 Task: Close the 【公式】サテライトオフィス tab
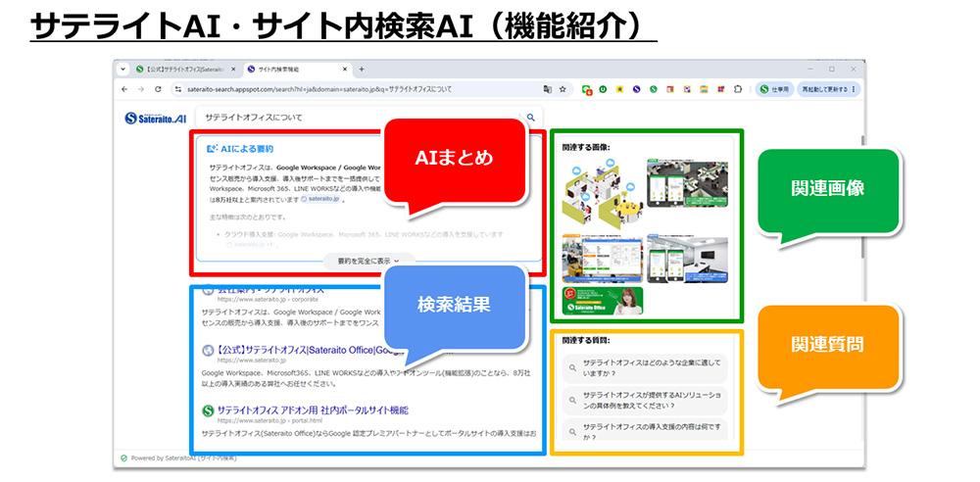click(x=233, y=69)
